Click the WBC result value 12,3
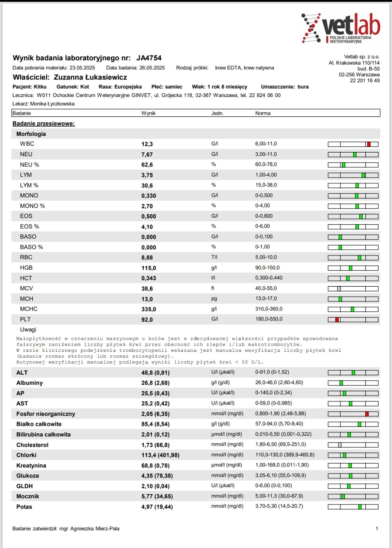Screen dimensions: 392x548 coord(147,144)
